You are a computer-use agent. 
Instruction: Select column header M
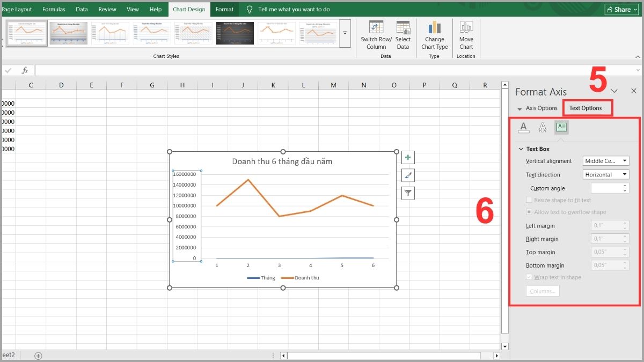click(x=334, y=85)
